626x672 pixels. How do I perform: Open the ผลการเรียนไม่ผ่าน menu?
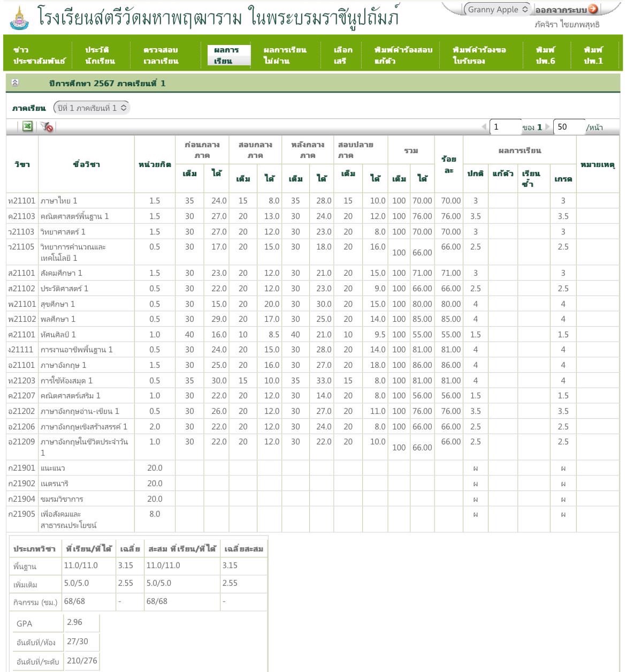(x=285, y=55)
